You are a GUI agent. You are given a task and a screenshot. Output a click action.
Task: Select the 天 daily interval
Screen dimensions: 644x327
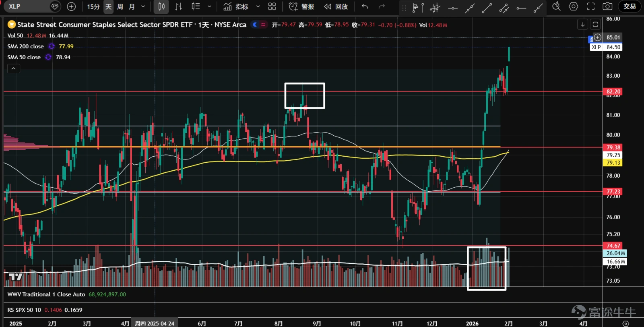click(109, 6)
